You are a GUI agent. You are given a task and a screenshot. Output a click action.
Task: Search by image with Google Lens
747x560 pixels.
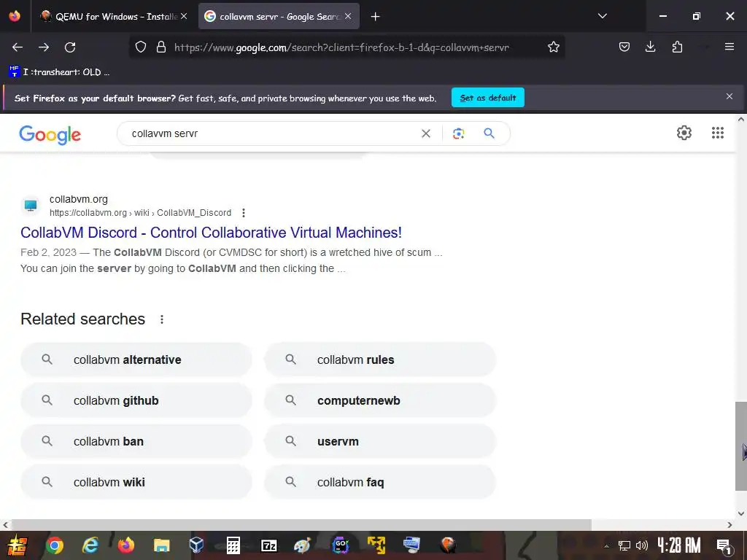point(458,134)
